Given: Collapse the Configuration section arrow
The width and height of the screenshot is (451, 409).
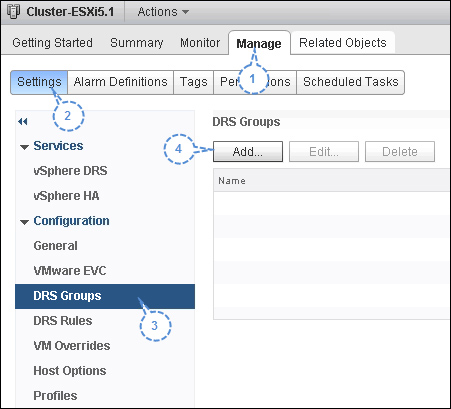Looking at the screenshot, I should coord(24,222).
